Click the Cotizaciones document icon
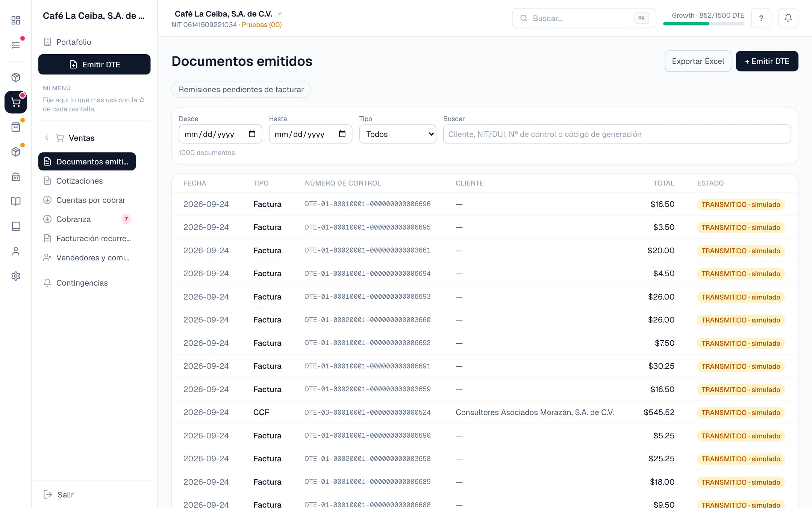This screenshot has width=812, height=508. coord(47,181)
